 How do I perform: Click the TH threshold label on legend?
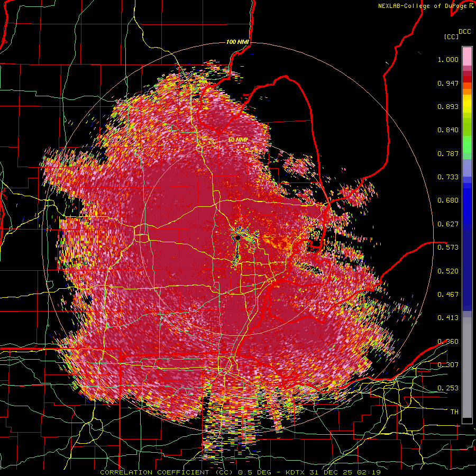pyautogui.click(x=454, y=412)
